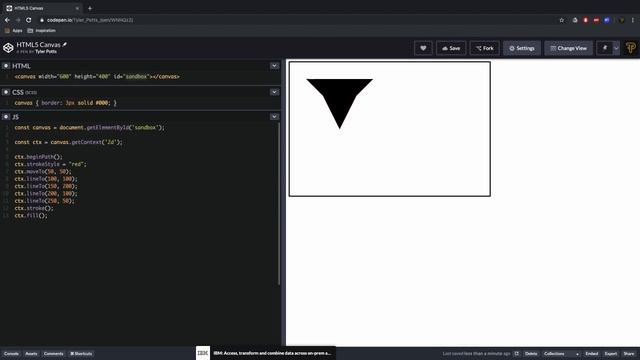Click the getContext('2d') code line
The image size is (640, 360).
pos(68,142)
